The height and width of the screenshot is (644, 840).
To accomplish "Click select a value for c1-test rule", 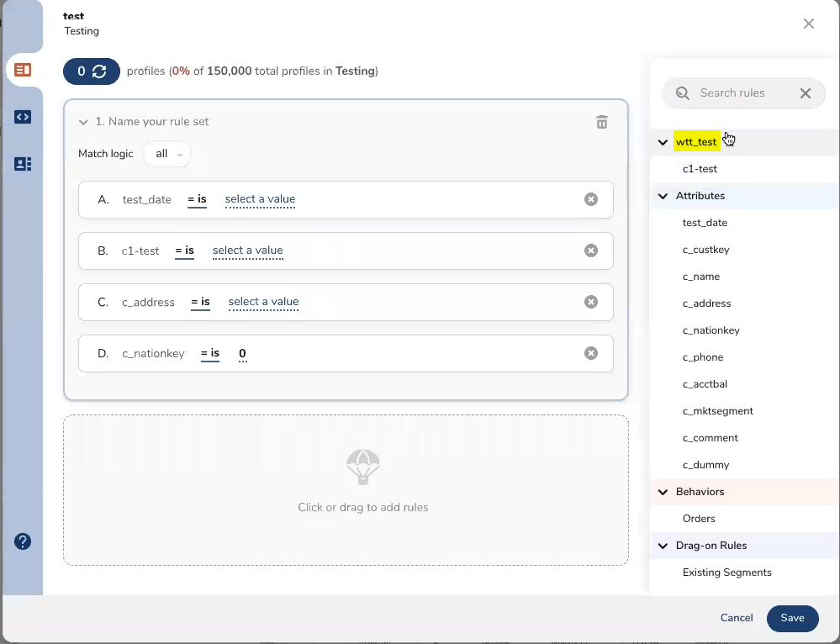I will 247,251.
